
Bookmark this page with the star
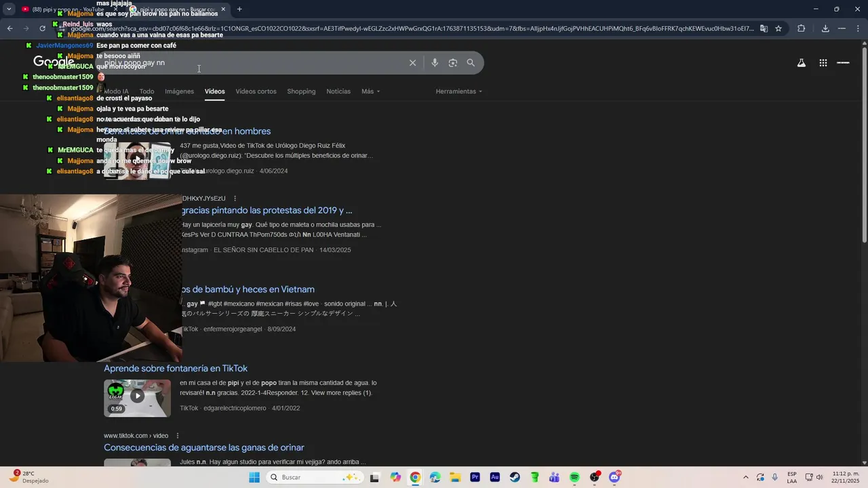tap(778, 28)
